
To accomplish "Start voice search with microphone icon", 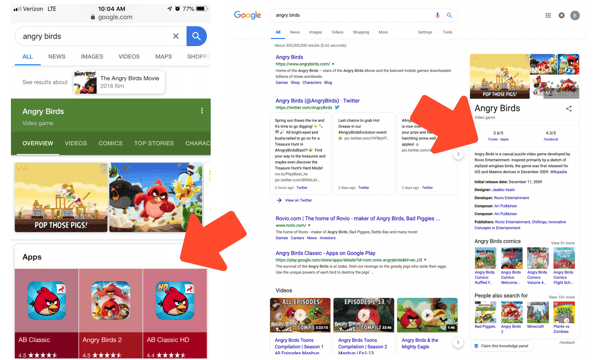I will click(x=437, y=15).
